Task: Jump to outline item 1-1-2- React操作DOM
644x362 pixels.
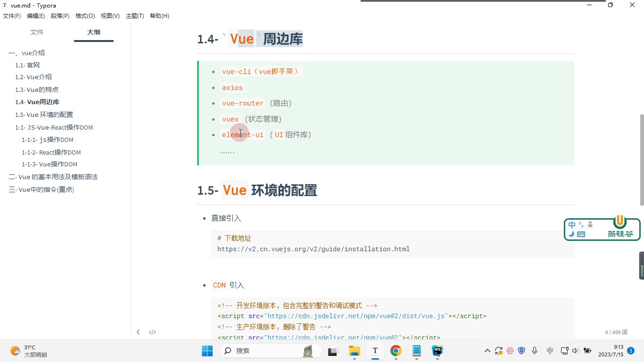Action: pos(51,152)
